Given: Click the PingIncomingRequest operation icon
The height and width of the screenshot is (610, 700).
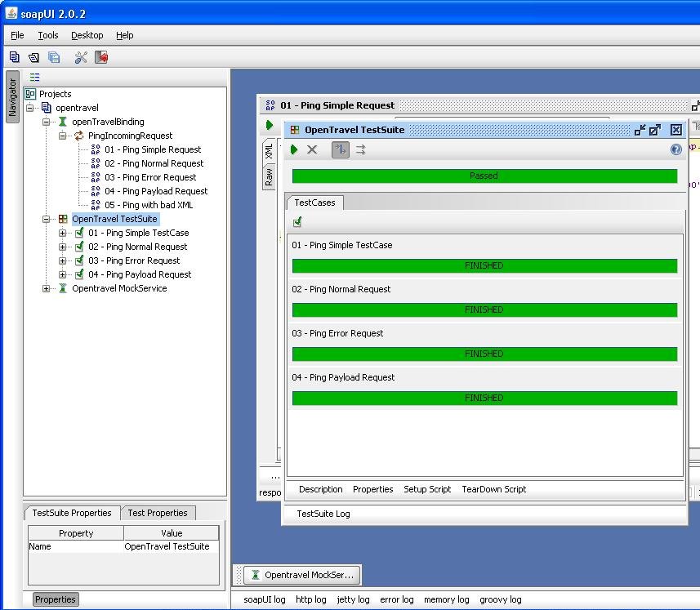Looking at the screenshot, I should tap(79, 136).
